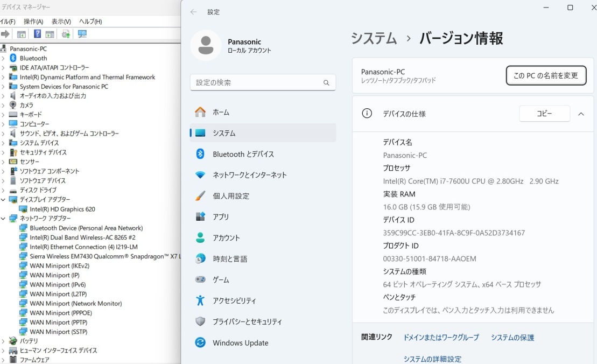Click the アカウント person icon in sidebar

point(200,237)
